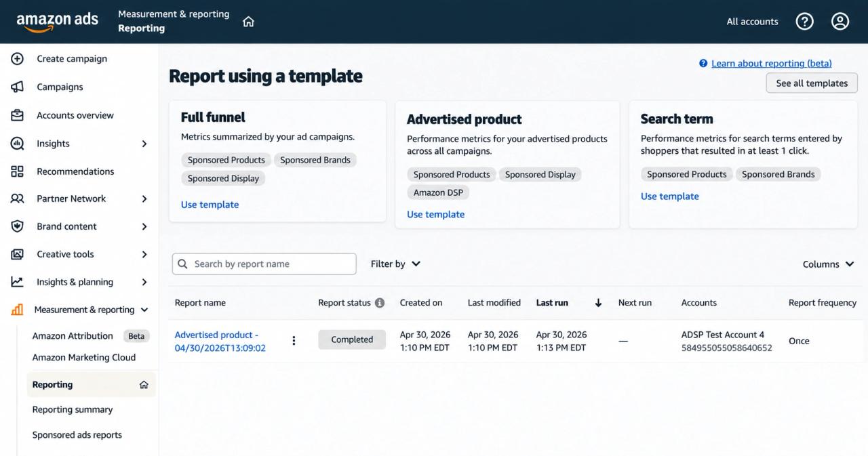Click the Recommendations grid icon
The image size is (868, 456).
[18, 171]
